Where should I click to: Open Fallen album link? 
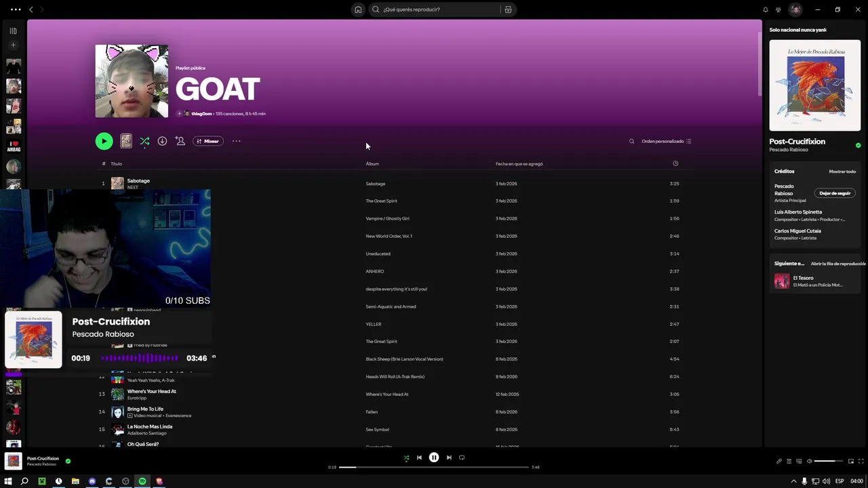coord(372,411)
